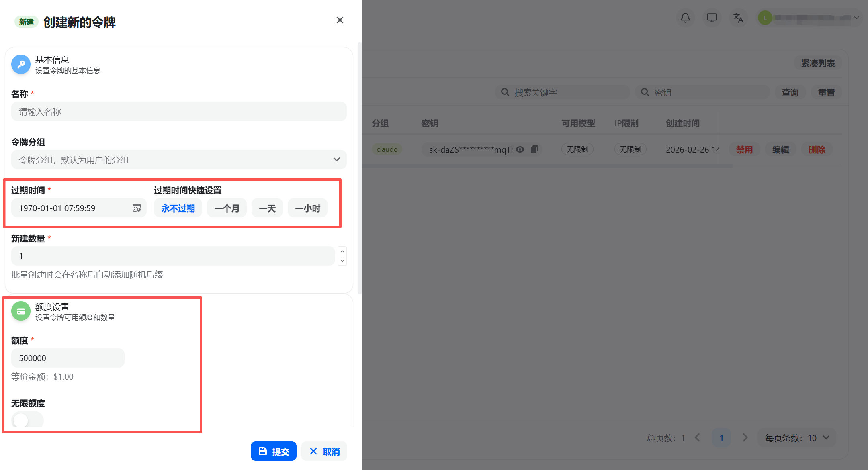Open the items-per-page dropdown
Screen dimensions: 868x470
click(x=796, y=438)
